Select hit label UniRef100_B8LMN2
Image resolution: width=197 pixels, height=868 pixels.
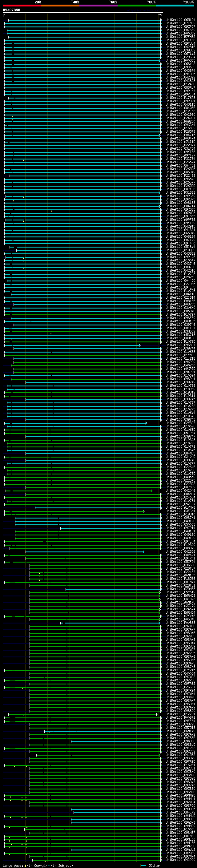[180, 836]
